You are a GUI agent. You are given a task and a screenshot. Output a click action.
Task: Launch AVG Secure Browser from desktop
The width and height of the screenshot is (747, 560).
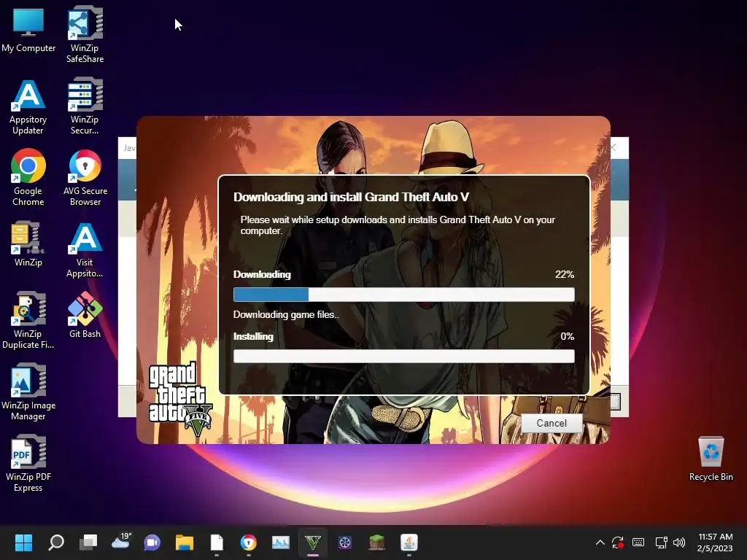point(85,178)
